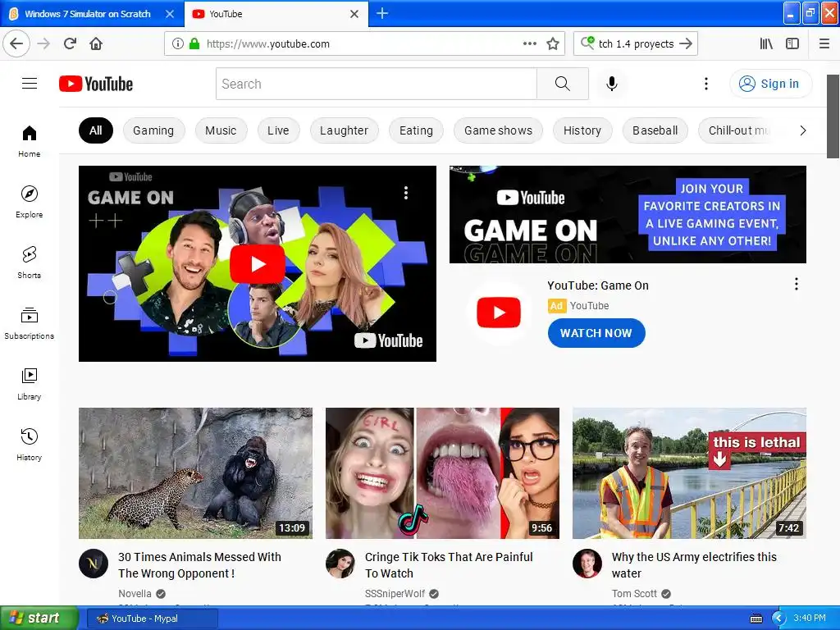The width and height of the screenshot is (840, 630).
Task: Open the browser hamburger menu
Action: coord(824,44)
